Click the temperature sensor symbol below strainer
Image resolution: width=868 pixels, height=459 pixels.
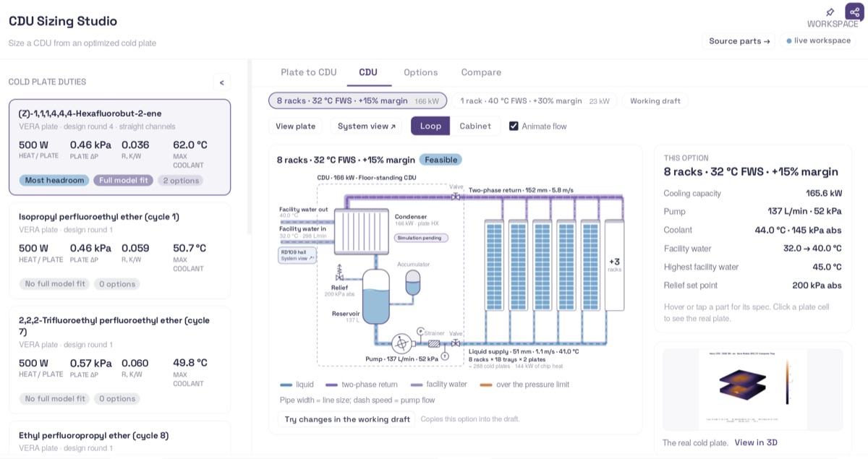pos(445,355)
